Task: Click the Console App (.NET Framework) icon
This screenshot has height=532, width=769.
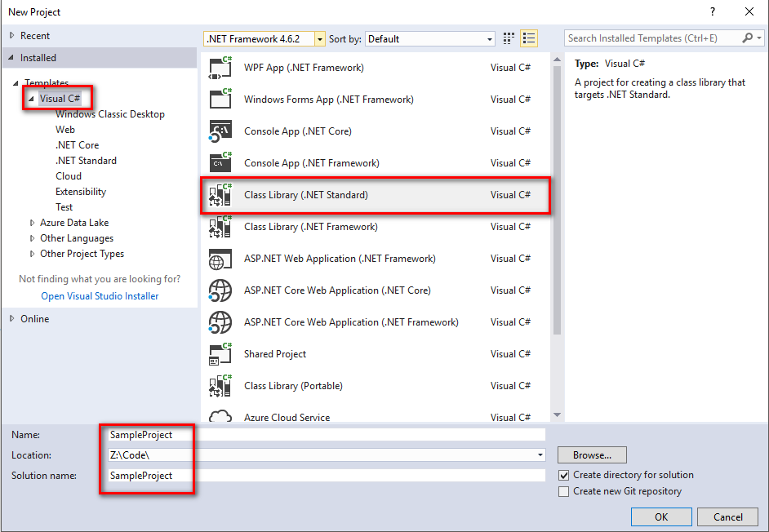Action: [x=220, y=163]
